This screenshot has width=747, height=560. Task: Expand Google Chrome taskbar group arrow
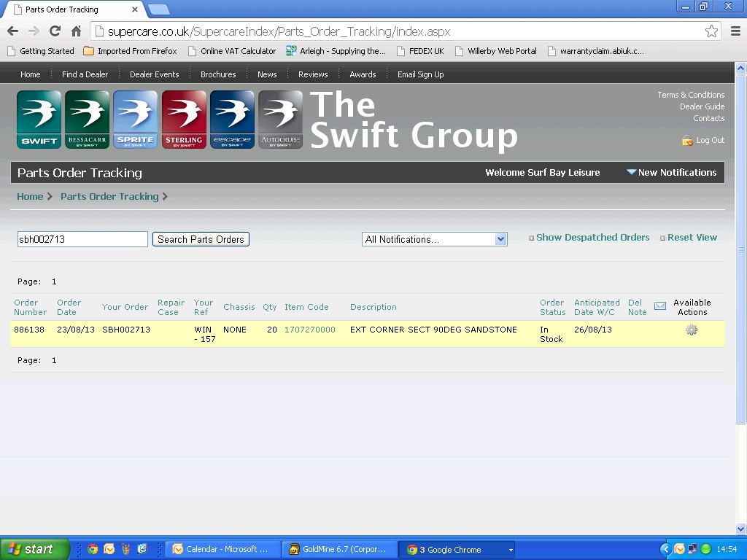pos(511,550)
